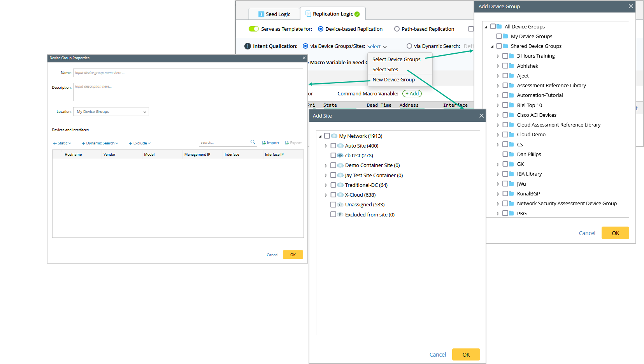Check the 3 Hours Training checkbox
The image size is (644, 364).
tap(505, 56)
